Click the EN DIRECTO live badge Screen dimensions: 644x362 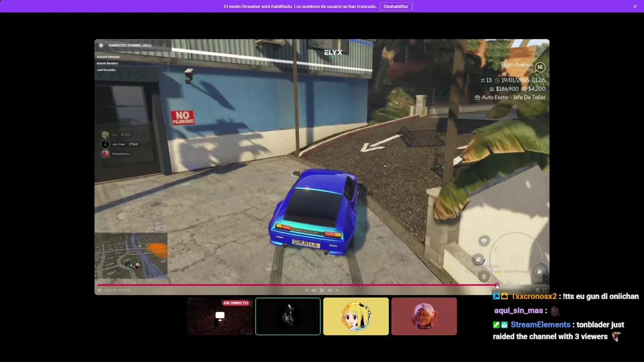(236, 303)
